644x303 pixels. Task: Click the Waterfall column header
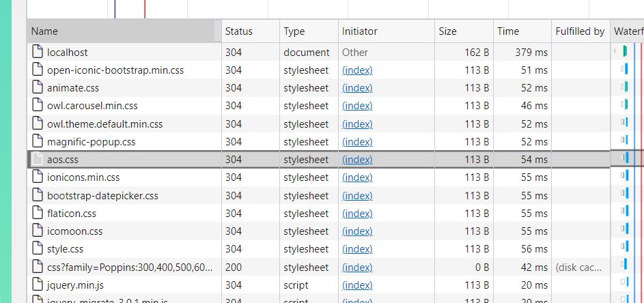pos(627,31)
